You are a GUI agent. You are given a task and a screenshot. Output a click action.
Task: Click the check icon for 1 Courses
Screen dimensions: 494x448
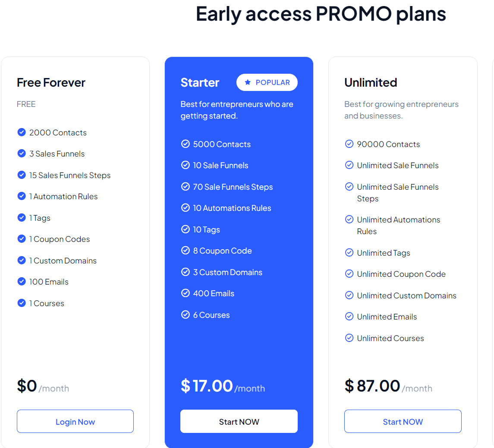tap(22, 303)
